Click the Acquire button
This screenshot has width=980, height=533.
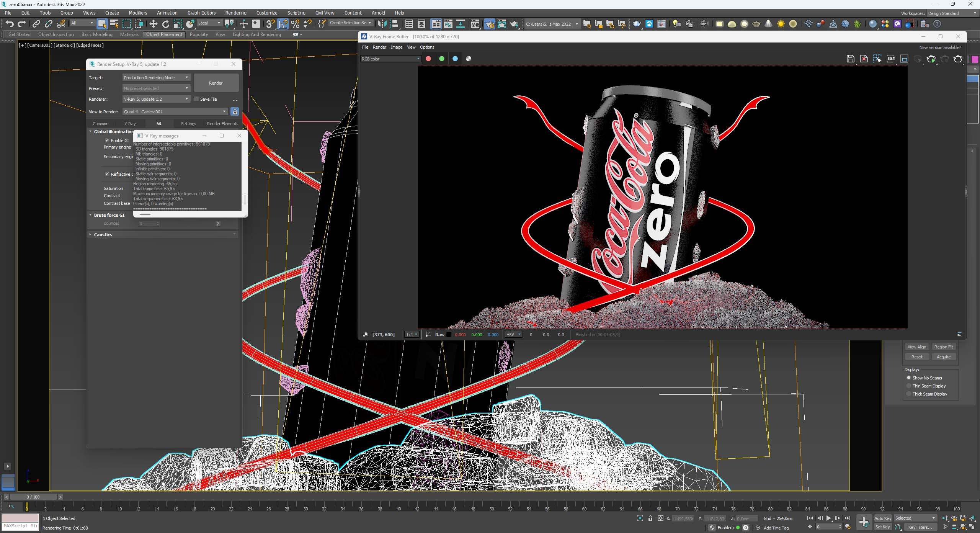click(943, 356)
